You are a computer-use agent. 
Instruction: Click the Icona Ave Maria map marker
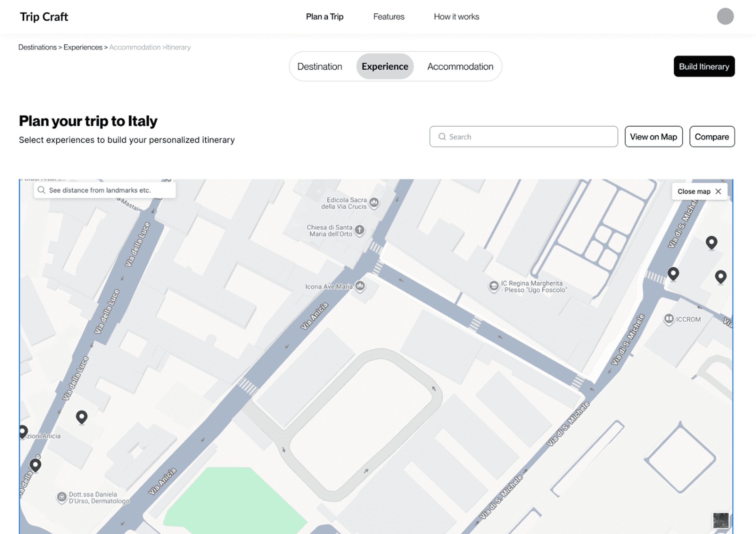[360, 286]
